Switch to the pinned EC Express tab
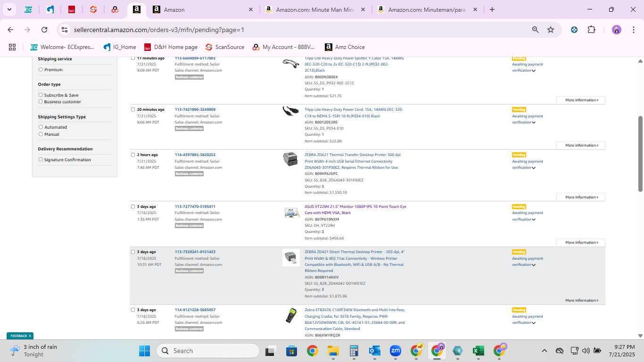 click(28, 9)
